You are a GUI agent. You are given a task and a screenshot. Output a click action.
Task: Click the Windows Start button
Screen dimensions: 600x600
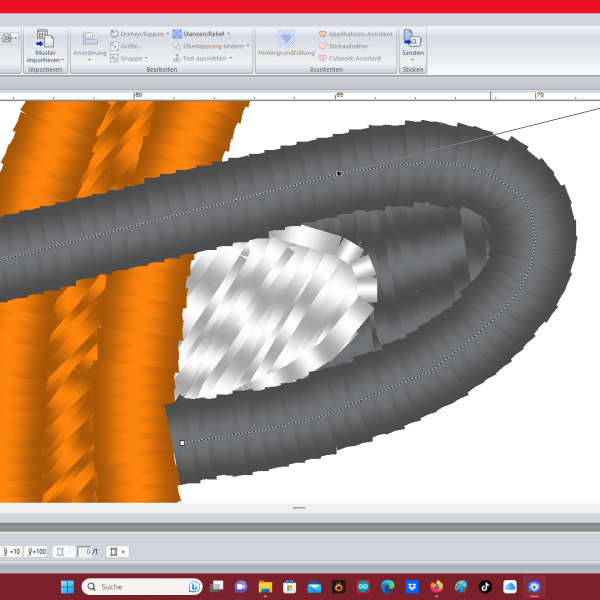click(x=65, y=586)
